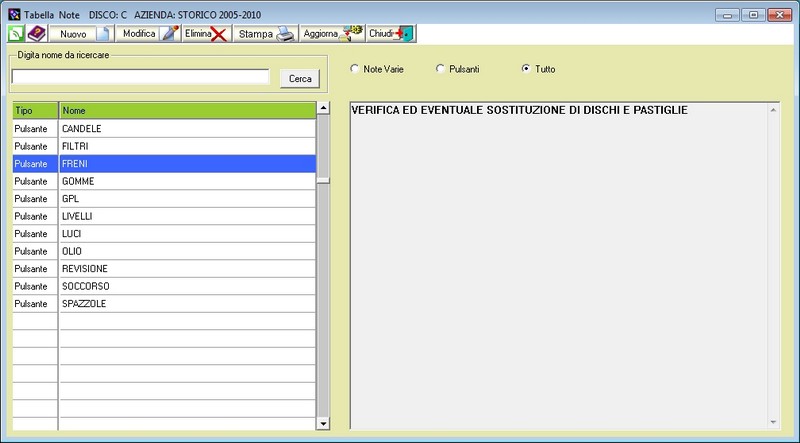Select the REVISIONE row
Screen dimensions: 800x443
pyautogui.click(x=164, y=268)
